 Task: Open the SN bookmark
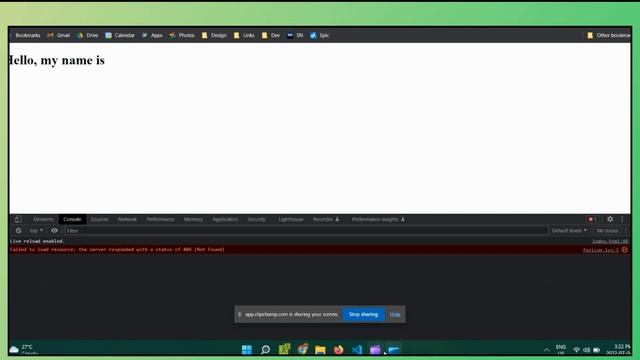295,36
